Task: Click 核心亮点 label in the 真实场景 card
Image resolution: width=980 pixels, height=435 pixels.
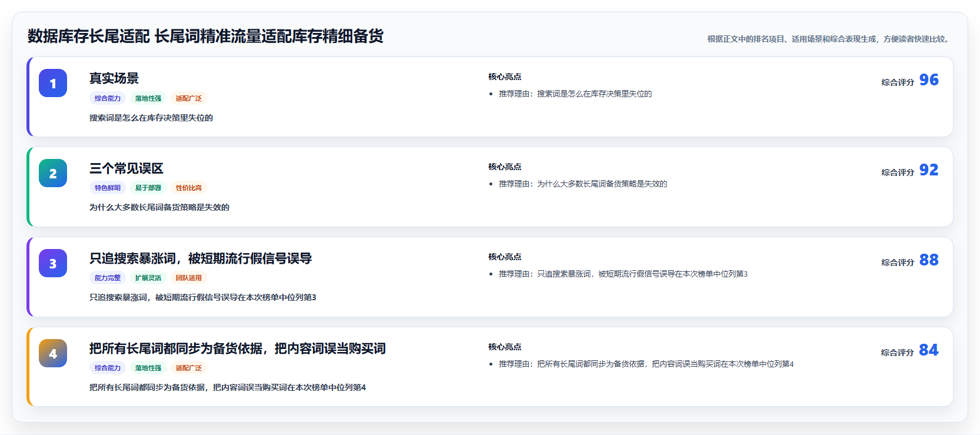Action: tap(505, 77)
